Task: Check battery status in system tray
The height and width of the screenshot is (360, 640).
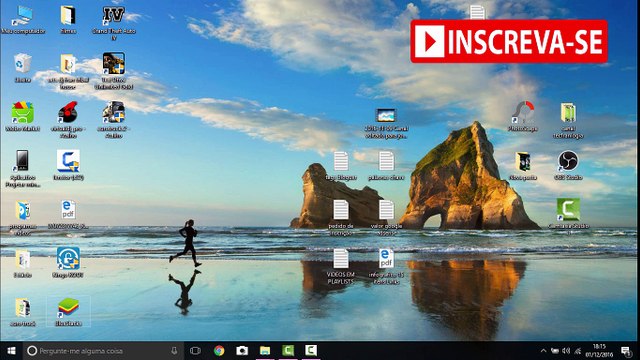Action: pyautogui.click(x=555, y=351)
